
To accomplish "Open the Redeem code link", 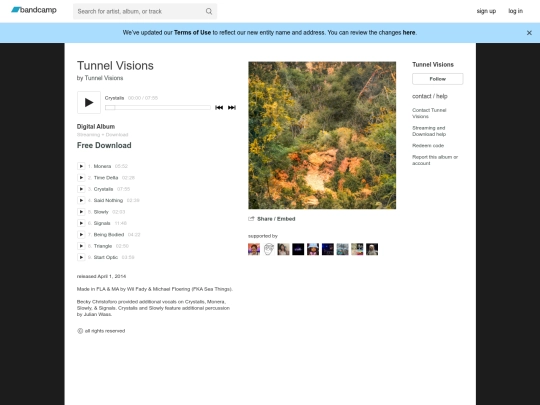I will pos(428,145).
